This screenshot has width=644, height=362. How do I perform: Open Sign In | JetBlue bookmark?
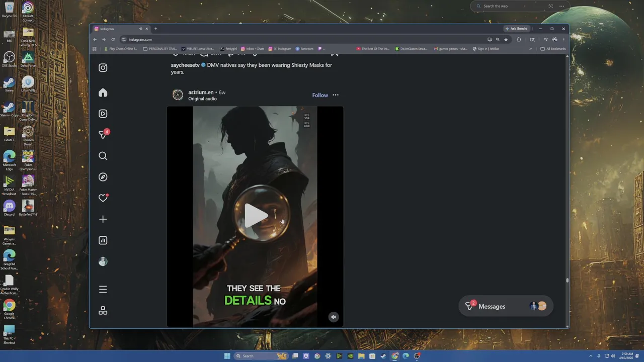(x=486, y=49)
